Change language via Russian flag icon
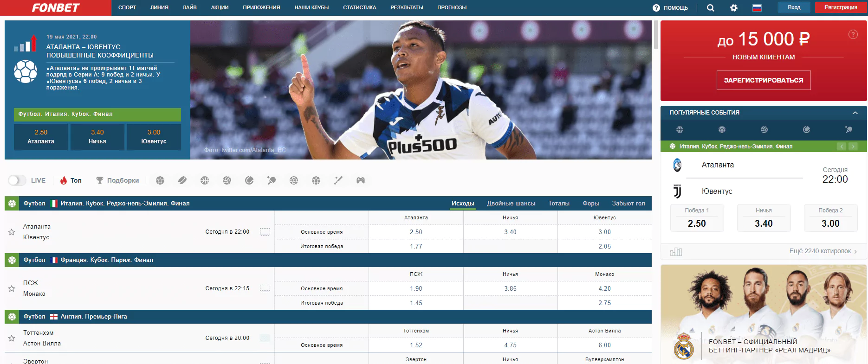 [757, 8]
